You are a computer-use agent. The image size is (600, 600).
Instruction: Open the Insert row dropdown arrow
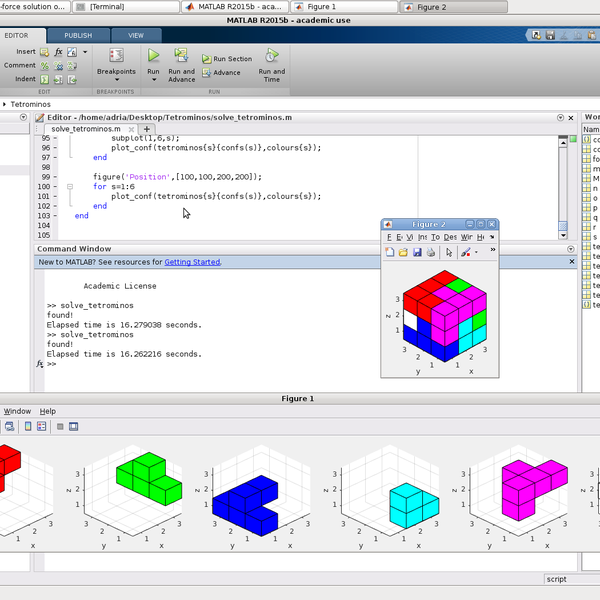click(x=85, y=52)
